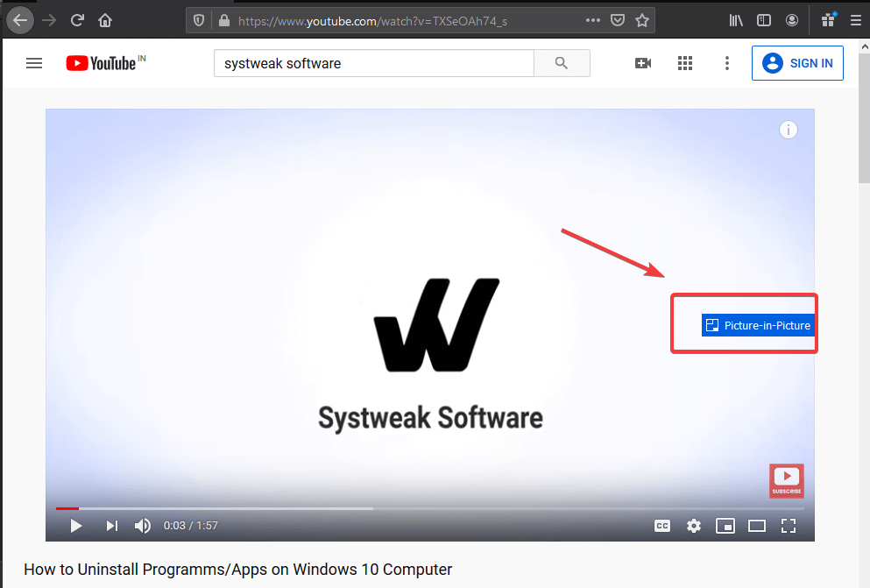Open the browser home page

pos(105,20)
